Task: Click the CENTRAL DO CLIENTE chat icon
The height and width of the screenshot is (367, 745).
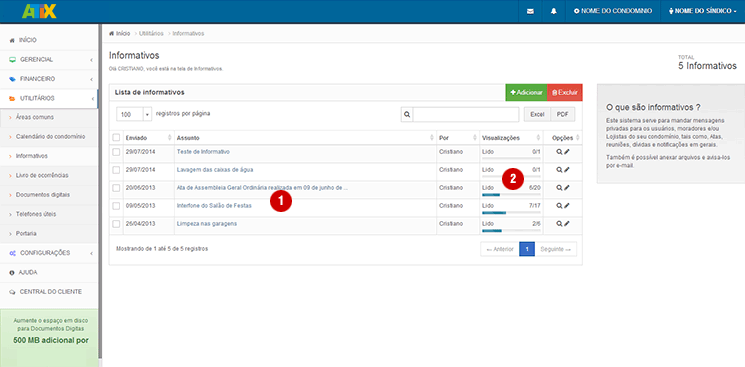Action: click(12, 292)
